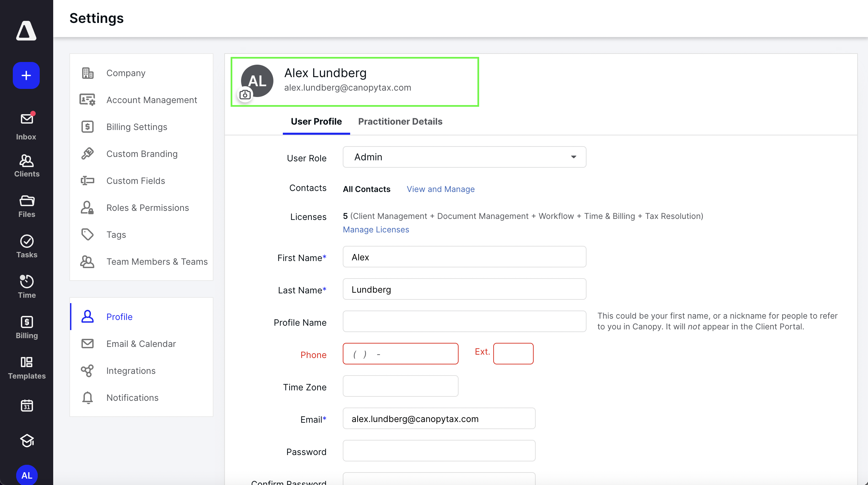The width and height of the screenshot is (868, 485).
Task: Expand the User Role dropdown
Action: click(464, 157)
